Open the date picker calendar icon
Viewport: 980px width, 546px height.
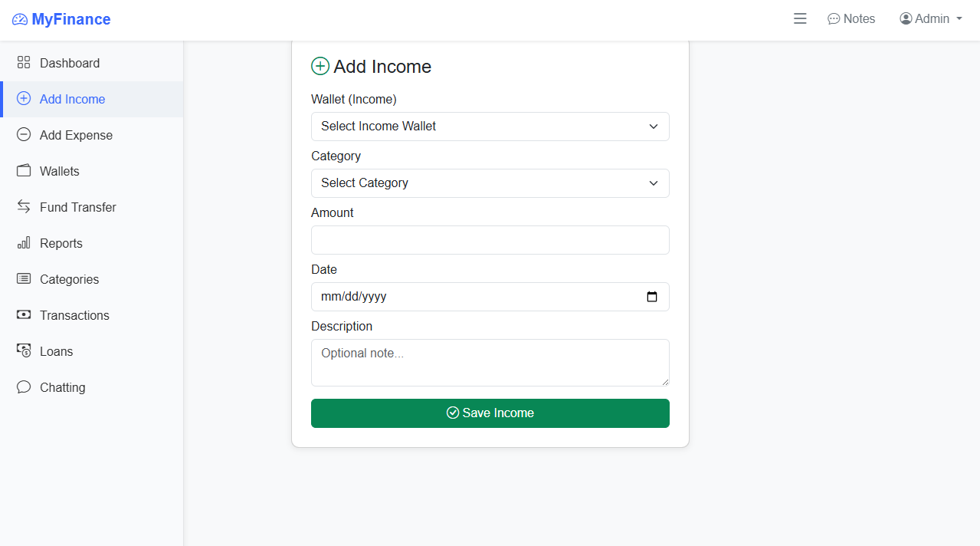652,297
